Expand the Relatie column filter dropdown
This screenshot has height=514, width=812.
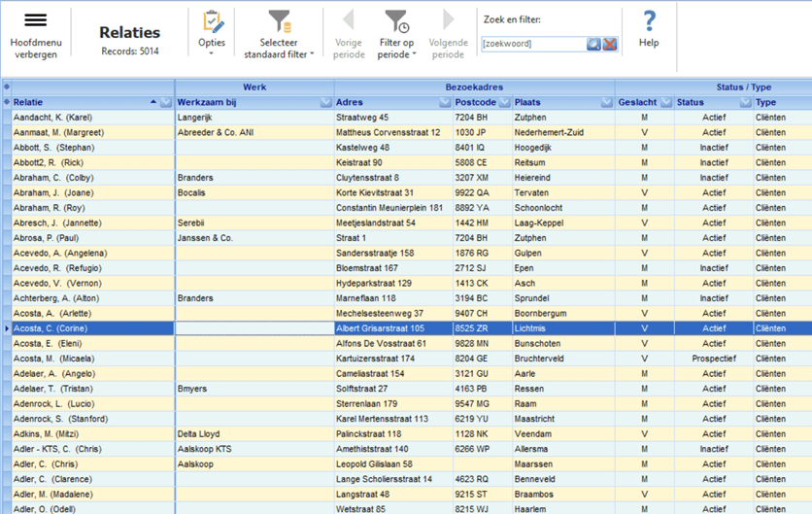click(166, 102)
